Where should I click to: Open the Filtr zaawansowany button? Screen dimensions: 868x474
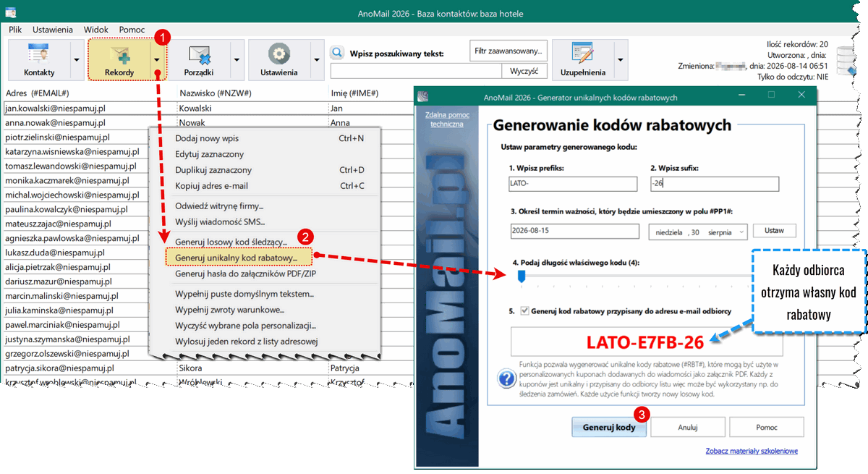[x=508, y=51]
